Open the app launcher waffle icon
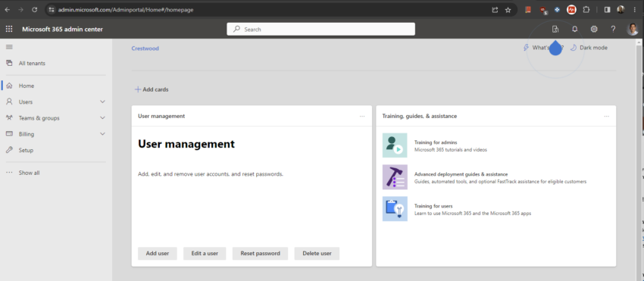Viewport: 644px width, 281px height. pos(9,30)
